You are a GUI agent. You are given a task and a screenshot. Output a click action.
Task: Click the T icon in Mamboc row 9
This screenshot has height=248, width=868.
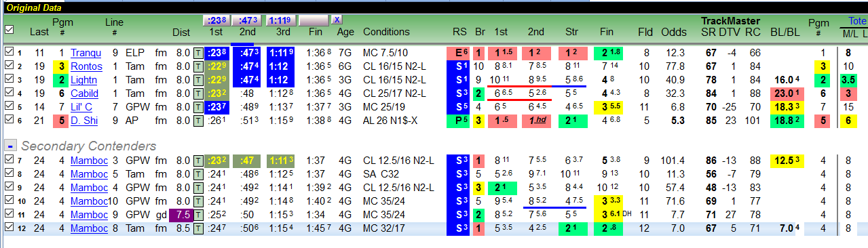pyautogui.click(x=198, y=188)
